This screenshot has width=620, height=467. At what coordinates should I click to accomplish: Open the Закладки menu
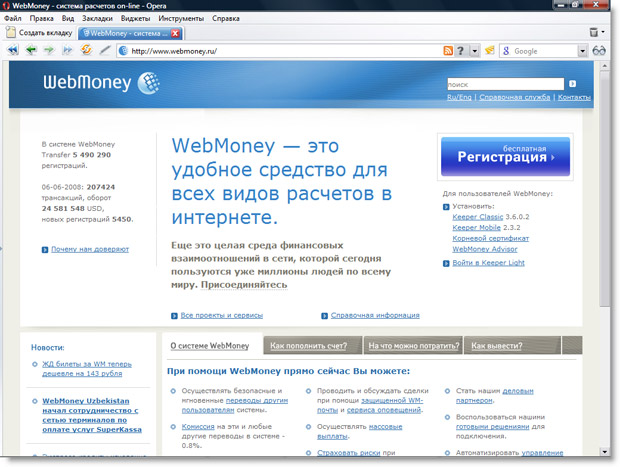(97, 18)
